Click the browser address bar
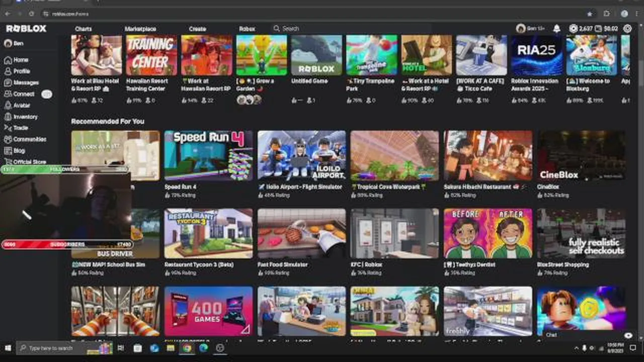This screenshot has height=362, width=644. coord(312,14)
